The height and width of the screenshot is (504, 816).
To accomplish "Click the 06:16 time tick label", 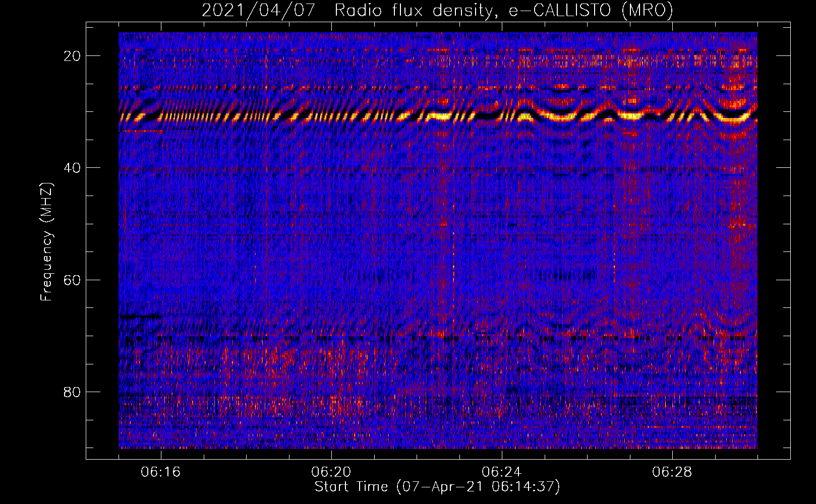I will point(161,472).
